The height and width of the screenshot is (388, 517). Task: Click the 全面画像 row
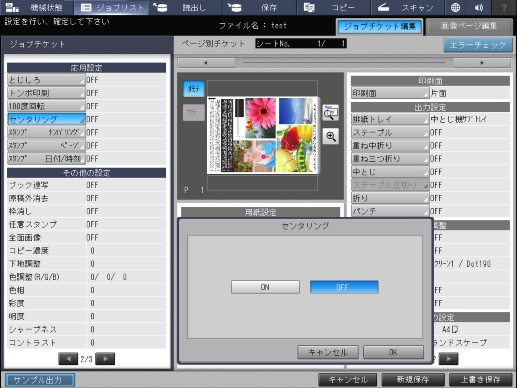[86, 238]
